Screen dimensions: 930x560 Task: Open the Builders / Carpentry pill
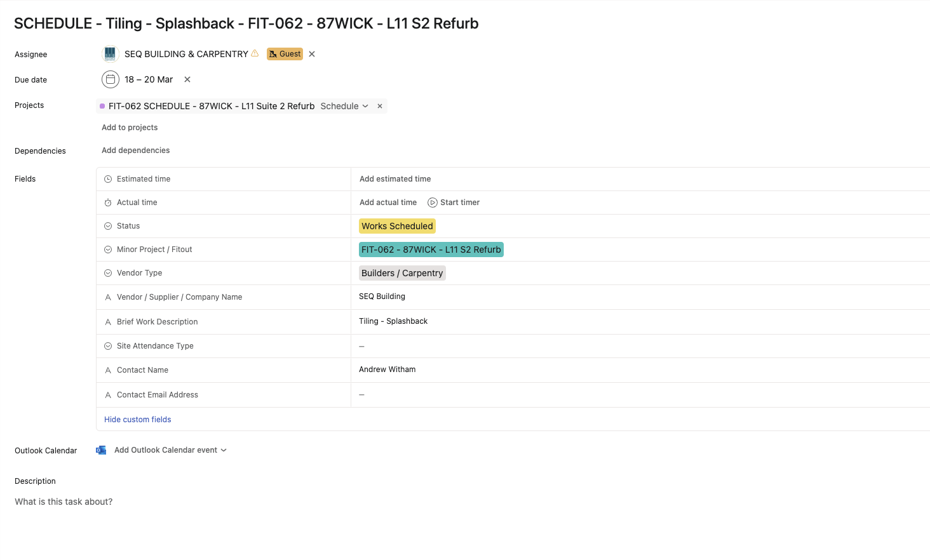(x=402, y=273)
